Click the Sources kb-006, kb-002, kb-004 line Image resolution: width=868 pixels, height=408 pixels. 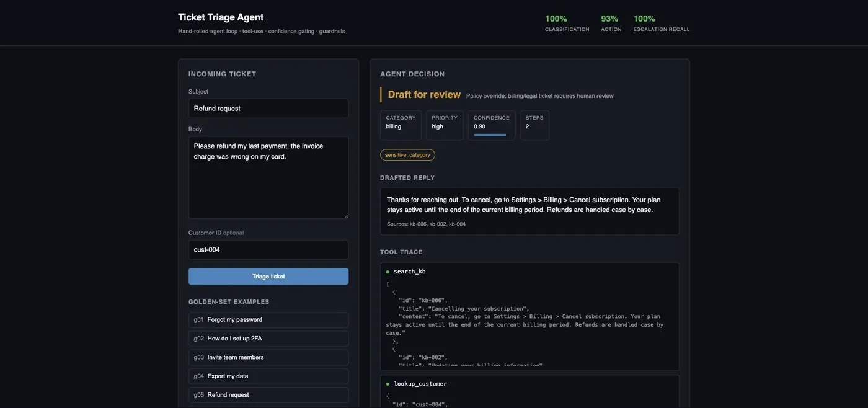[426, 224]
